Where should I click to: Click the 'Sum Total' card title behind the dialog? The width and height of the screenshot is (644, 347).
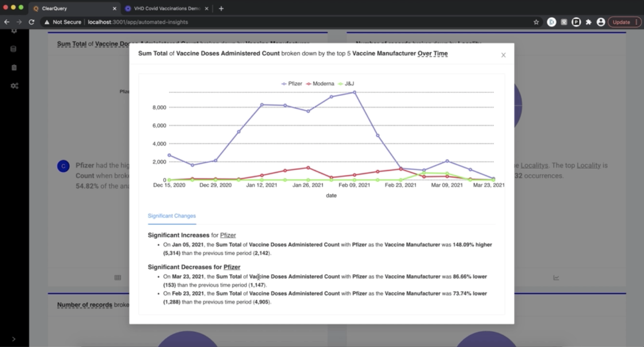coord(72,44)
